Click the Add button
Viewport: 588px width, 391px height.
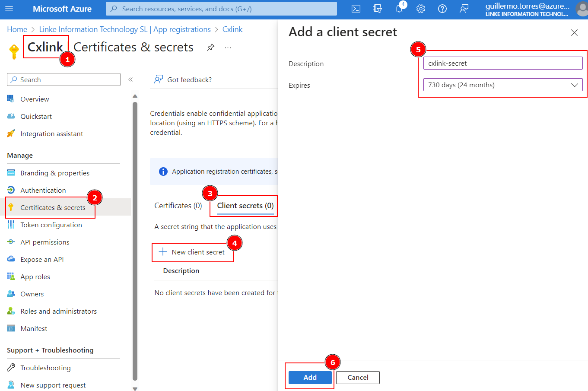click(310, 377)
